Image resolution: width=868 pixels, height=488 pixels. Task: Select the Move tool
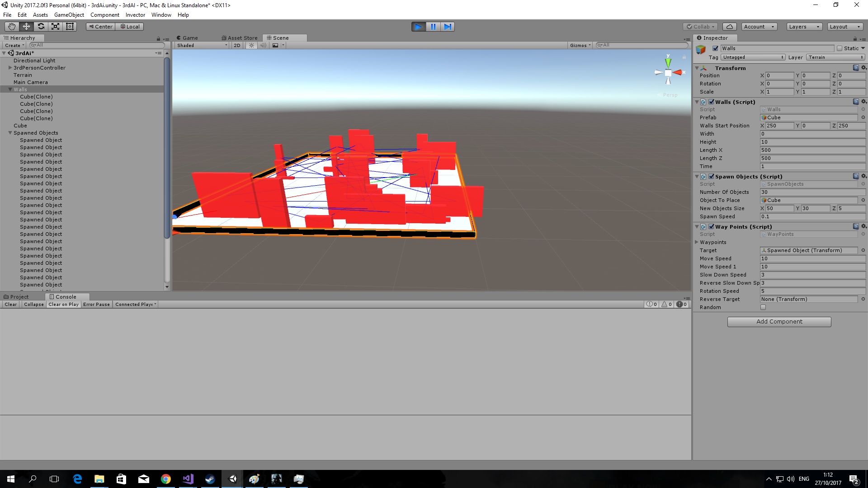[26, 27]
